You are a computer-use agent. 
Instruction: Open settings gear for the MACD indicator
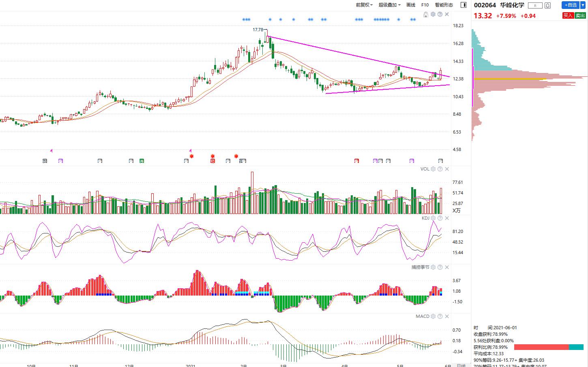[433, 316]
